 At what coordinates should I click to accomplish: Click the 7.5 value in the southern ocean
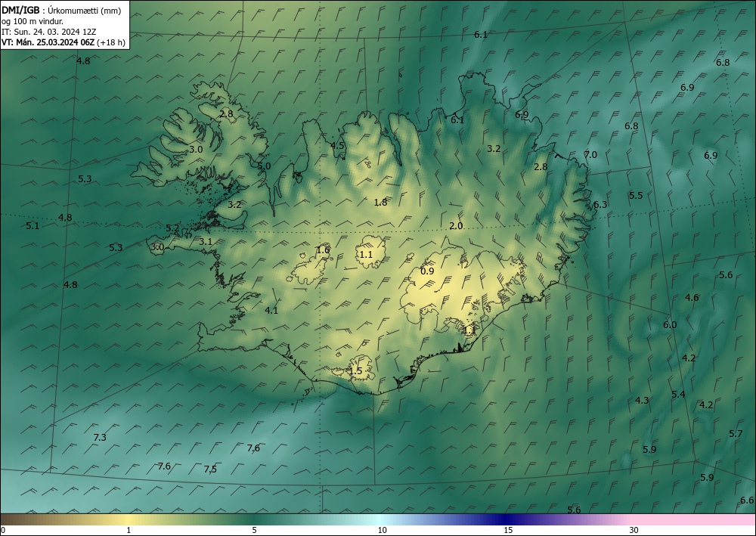210,469
